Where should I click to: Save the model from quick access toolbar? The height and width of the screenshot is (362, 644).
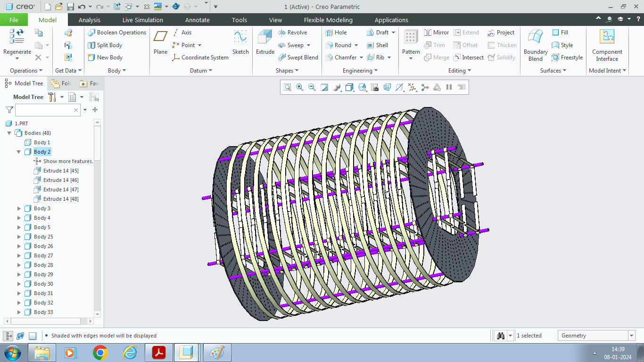[70, 7]
